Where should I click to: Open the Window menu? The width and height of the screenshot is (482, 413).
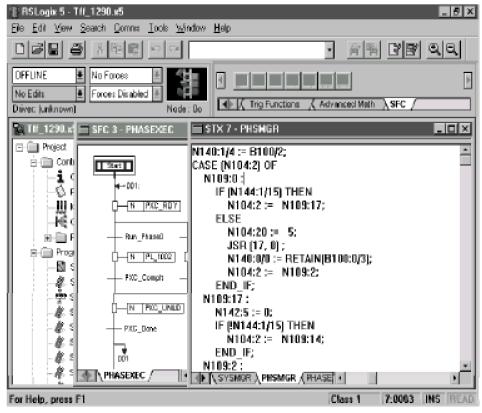pos(191,28)
